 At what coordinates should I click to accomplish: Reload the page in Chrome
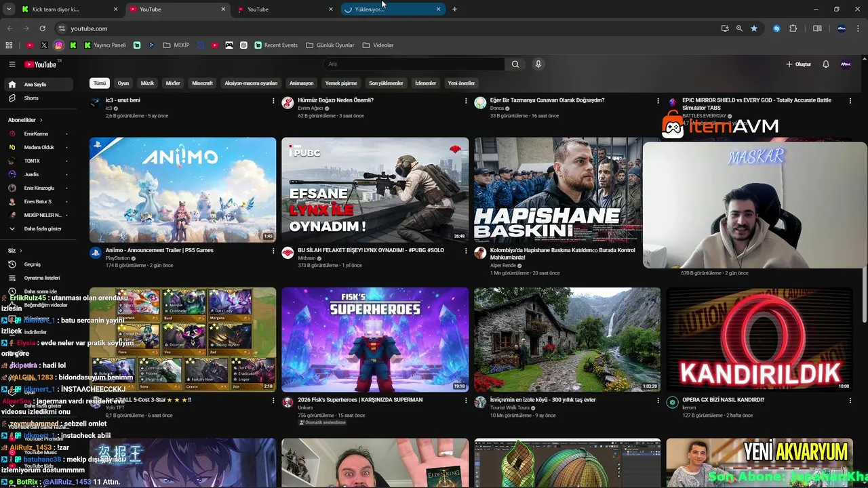42,28
